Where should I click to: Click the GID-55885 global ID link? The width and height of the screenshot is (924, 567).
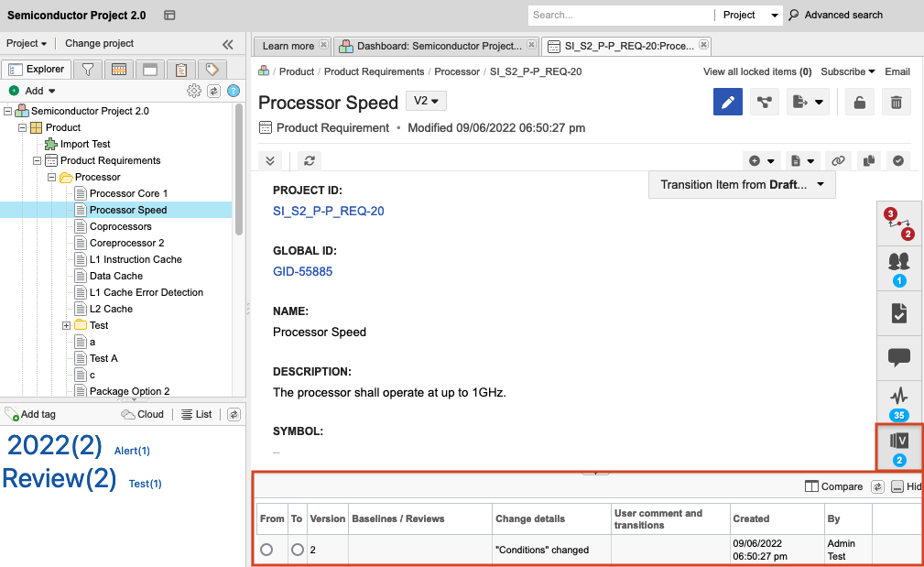302,271
